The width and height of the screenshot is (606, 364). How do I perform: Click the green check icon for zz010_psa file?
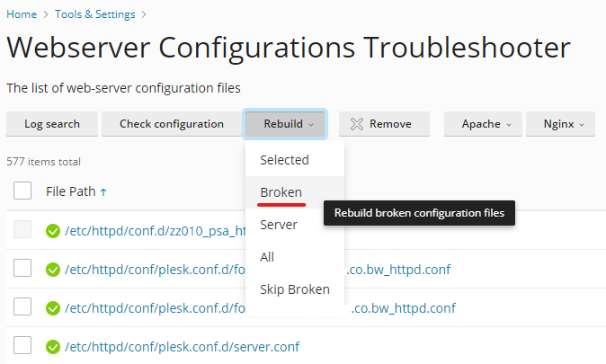[53, 231]
